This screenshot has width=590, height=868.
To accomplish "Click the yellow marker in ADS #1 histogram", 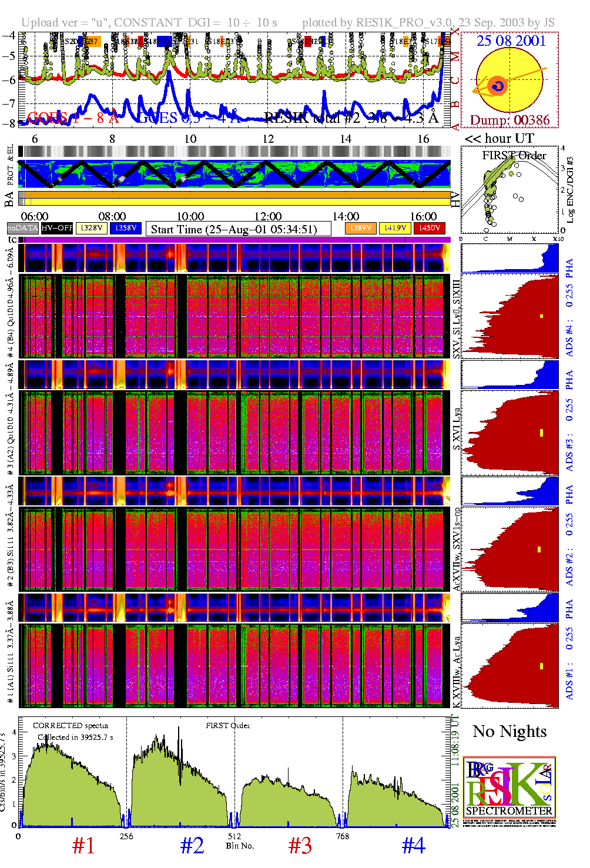I will tap(541, 666).
